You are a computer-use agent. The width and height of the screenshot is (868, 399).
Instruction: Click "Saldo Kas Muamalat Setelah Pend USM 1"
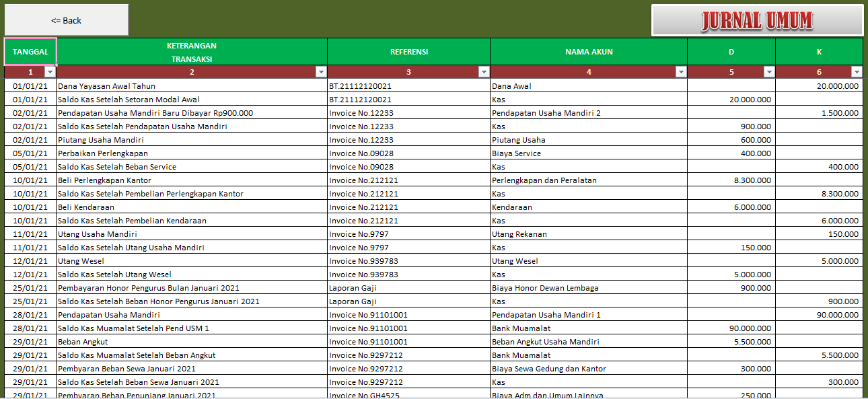pyautogui.click(x=192, y=328)
